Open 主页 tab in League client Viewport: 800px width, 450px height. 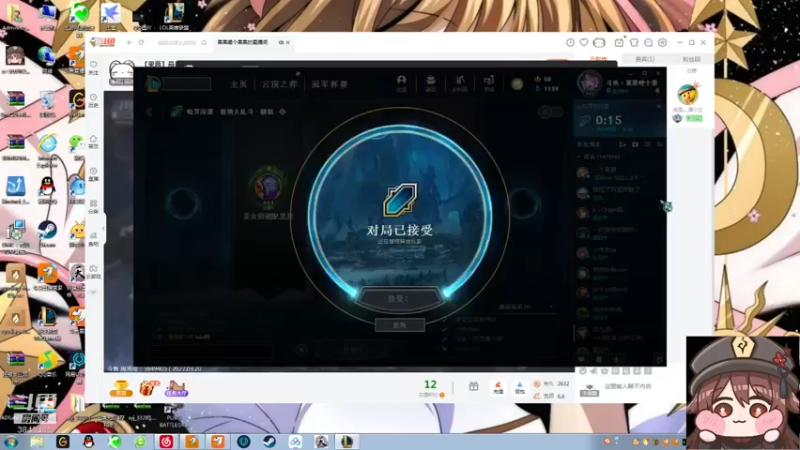238,84
